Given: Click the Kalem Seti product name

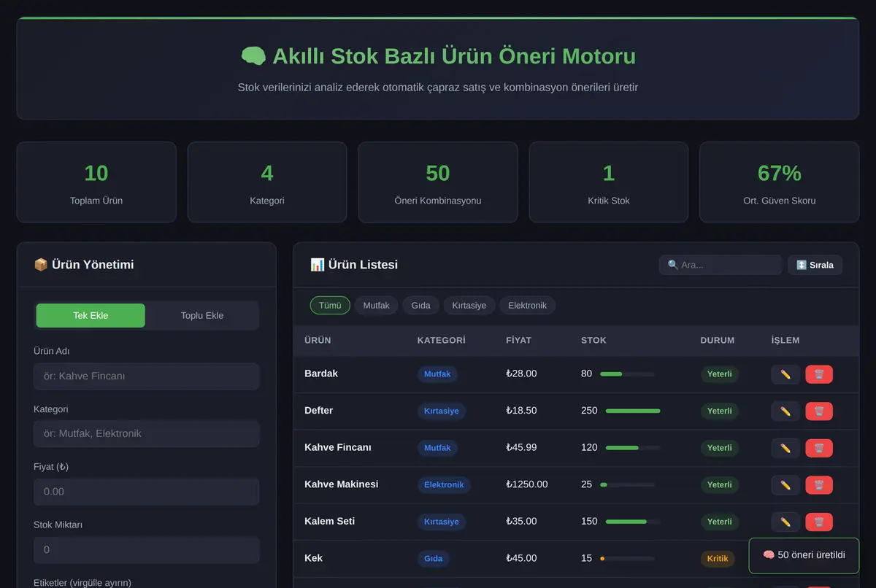Looking at the screenshot, I should click(329, 521).
